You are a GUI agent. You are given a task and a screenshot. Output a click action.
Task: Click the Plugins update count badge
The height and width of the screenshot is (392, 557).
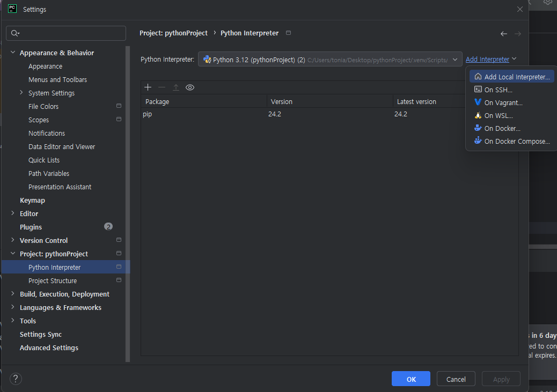tap(108, 226)
